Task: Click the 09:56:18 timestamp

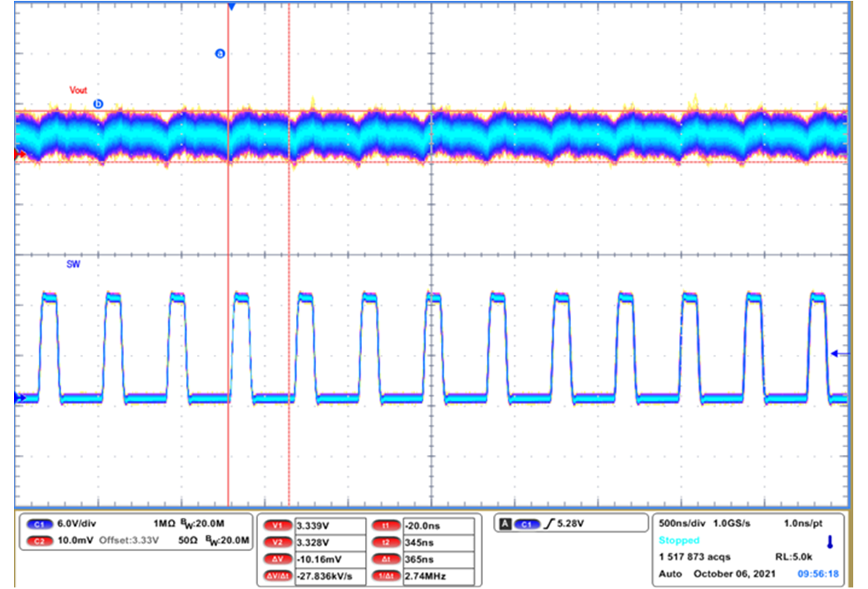Action: coord(820,574)
